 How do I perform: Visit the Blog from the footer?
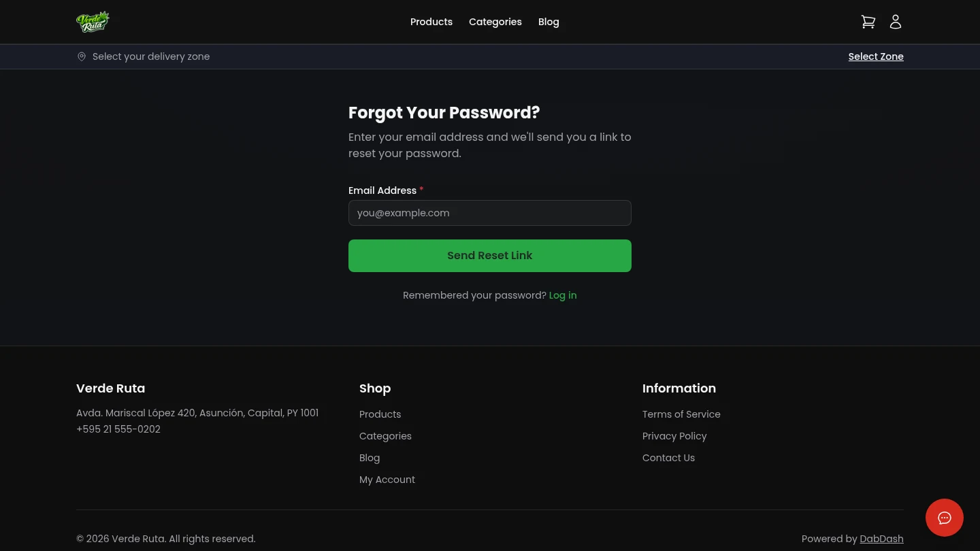370,458
